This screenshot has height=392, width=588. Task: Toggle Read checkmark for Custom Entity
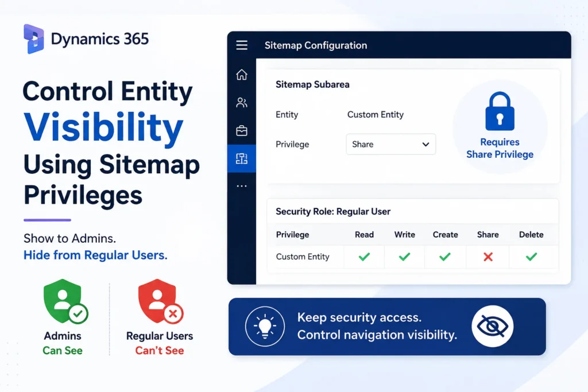pyautogui.click(x=364, y=257)
